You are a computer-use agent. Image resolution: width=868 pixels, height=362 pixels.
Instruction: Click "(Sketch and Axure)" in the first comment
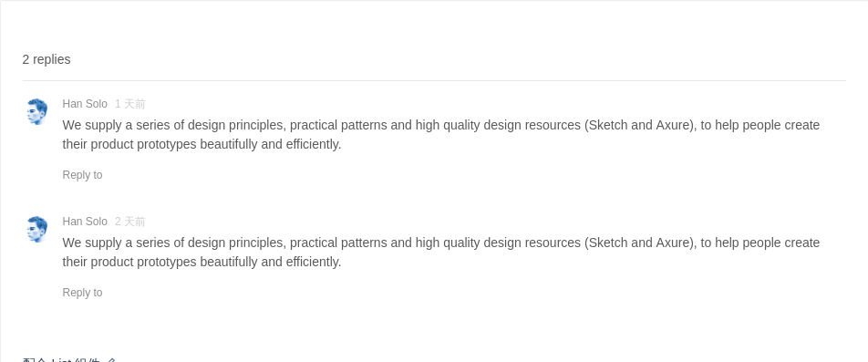[639, 125]
